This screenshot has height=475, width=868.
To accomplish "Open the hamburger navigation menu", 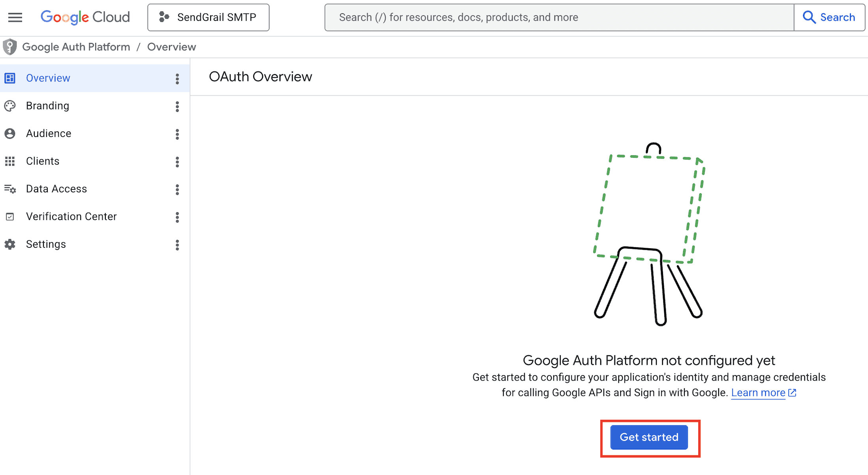I will tap(15, 17).
